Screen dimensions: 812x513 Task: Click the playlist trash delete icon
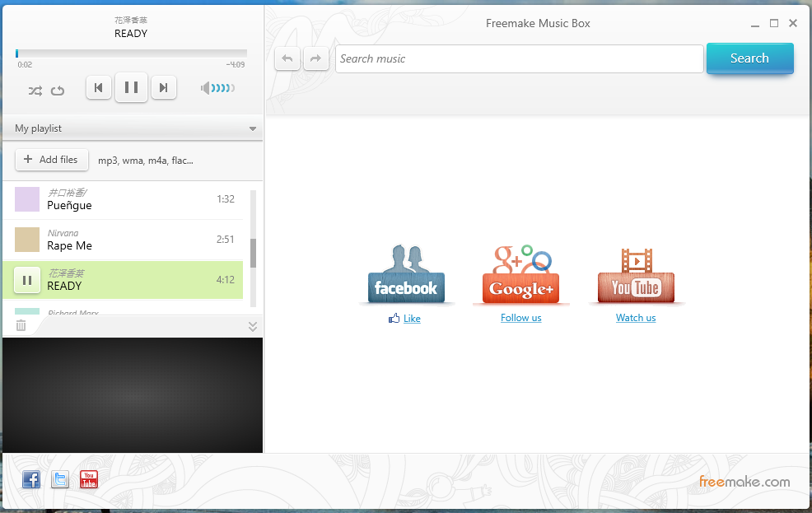pos(21,325)
